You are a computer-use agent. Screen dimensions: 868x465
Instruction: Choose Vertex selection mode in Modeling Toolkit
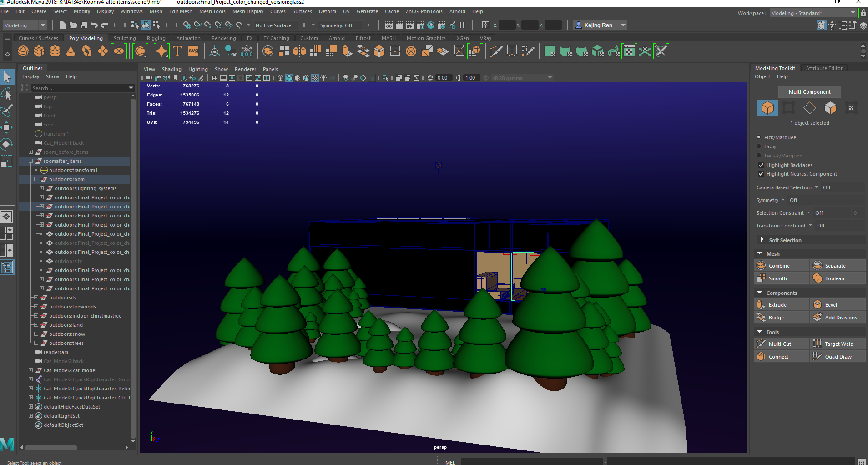tap(788, 108)
